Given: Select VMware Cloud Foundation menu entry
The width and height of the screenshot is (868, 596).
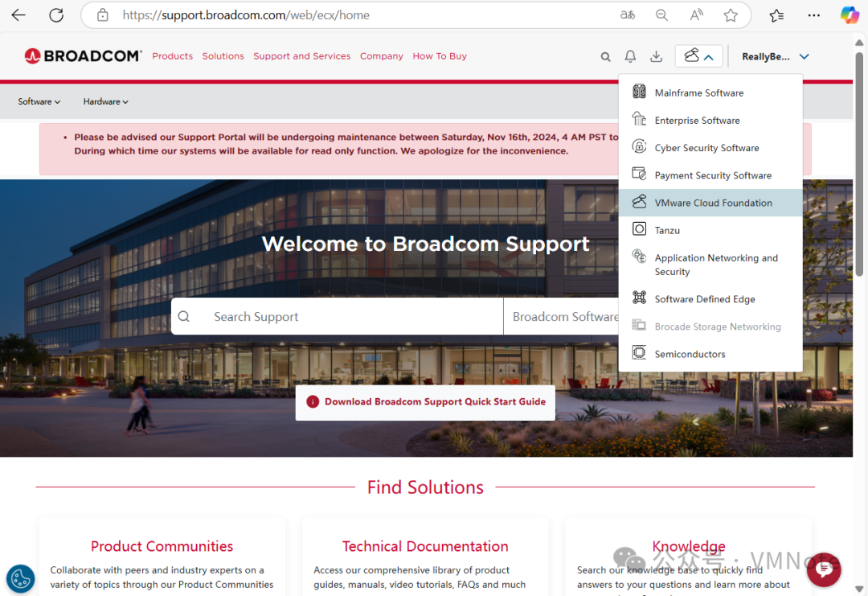Looking at the screenshot, I should [710, 203].
